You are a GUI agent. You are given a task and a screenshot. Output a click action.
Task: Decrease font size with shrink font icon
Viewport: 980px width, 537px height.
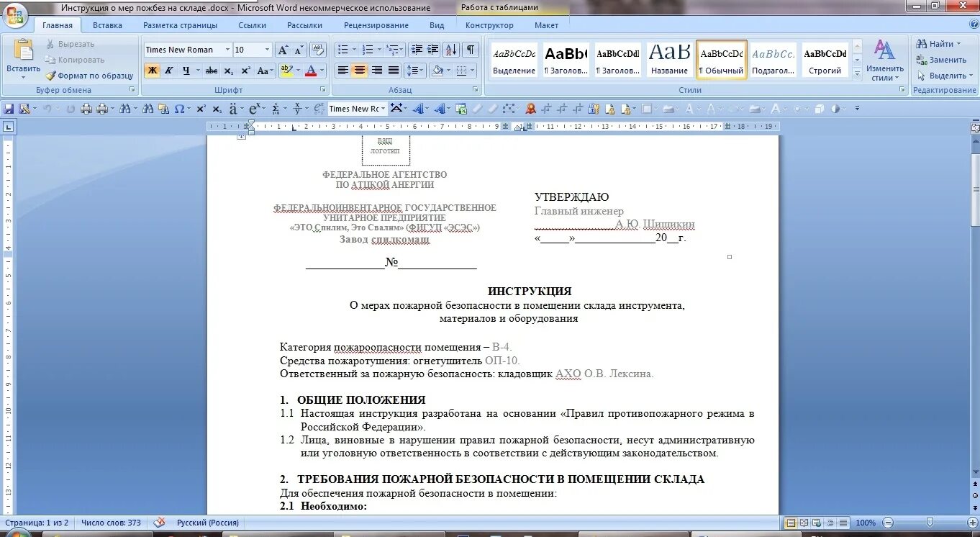tap(299, 50)
